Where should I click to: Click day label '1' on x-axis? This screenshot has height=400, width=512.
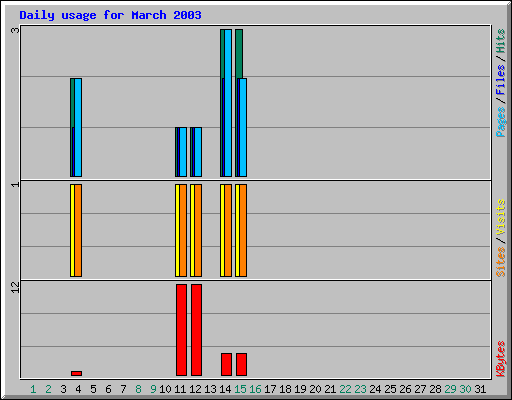(x=33, y=389)
